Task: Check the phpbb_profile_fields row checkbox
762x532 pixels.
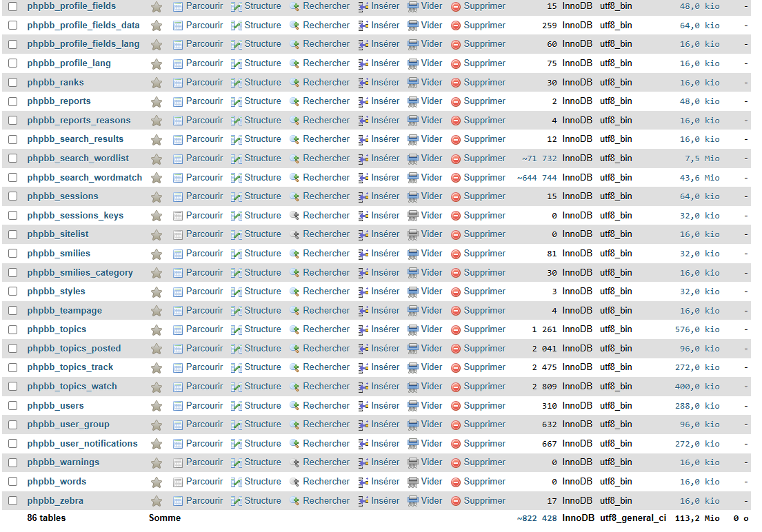Action: coord(13,6)
